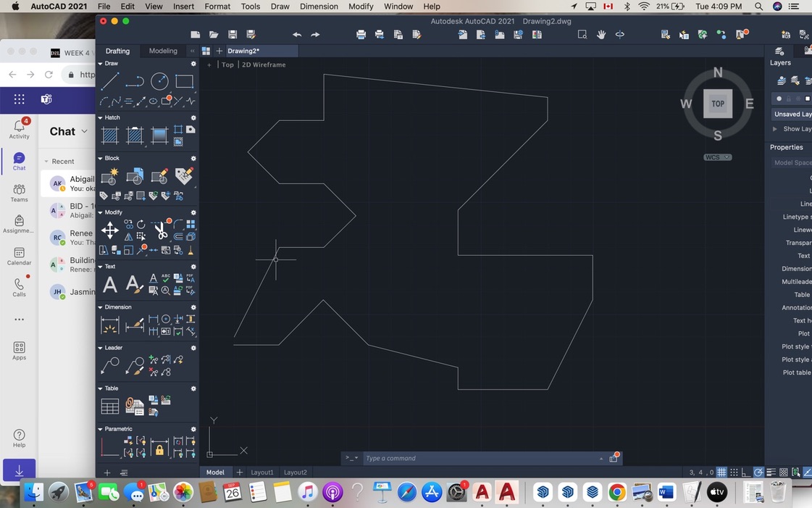Image resolution: width=812 pixels, height=508 pixels.
Task: Click TOP face on the ViewCube
Action: pyautogui.click(x=717, y=104)
